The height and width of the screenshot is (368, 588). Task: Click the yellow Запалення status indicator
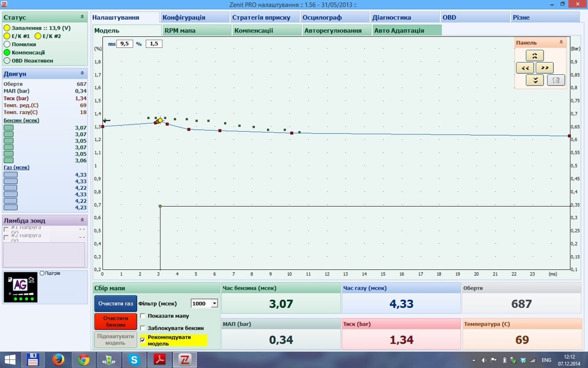coord(7,28)
